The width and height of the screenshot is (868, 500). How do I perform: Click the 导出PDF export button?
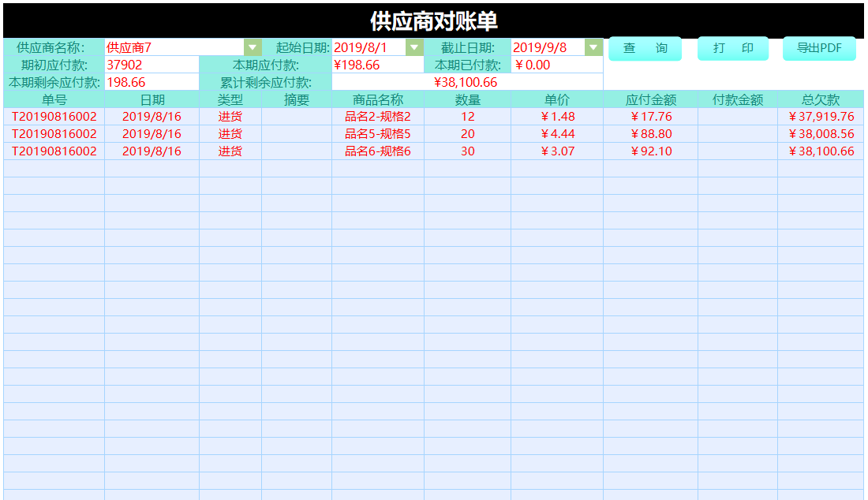(x=819, y=48)
